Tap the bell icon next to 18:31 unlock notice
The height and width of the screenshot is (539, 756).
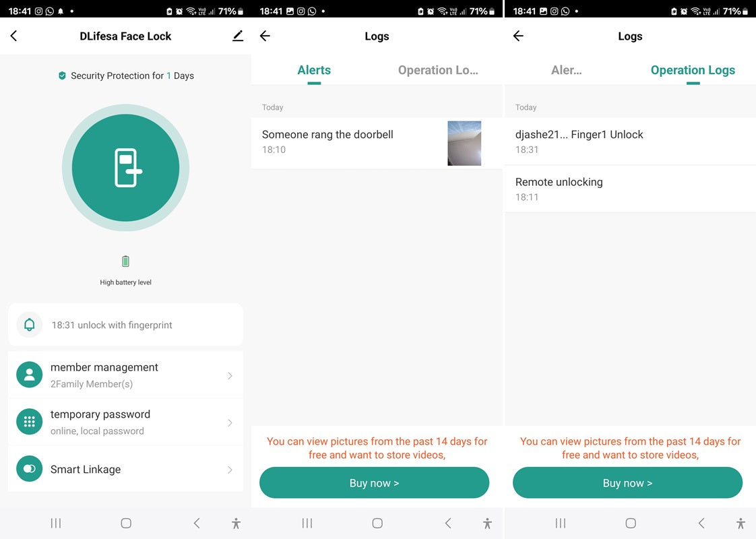pyautogui.click(x=30, y=325)
